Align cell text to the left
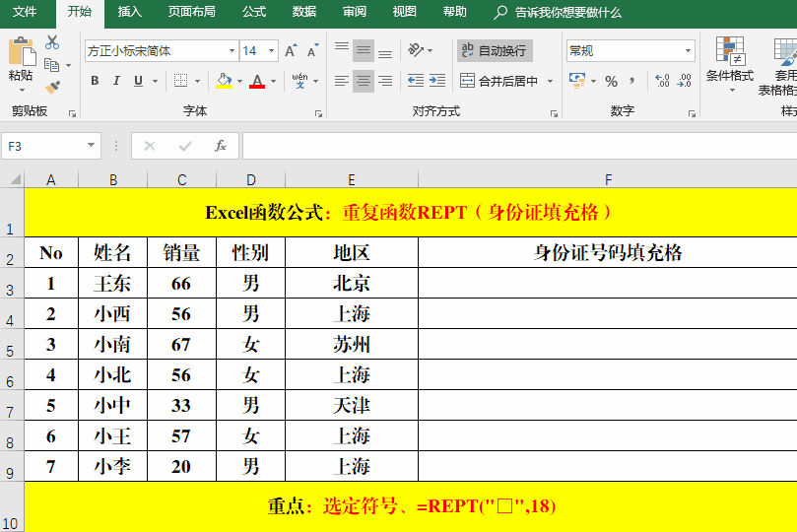797x532 pixels. click(x=342, y=80)
